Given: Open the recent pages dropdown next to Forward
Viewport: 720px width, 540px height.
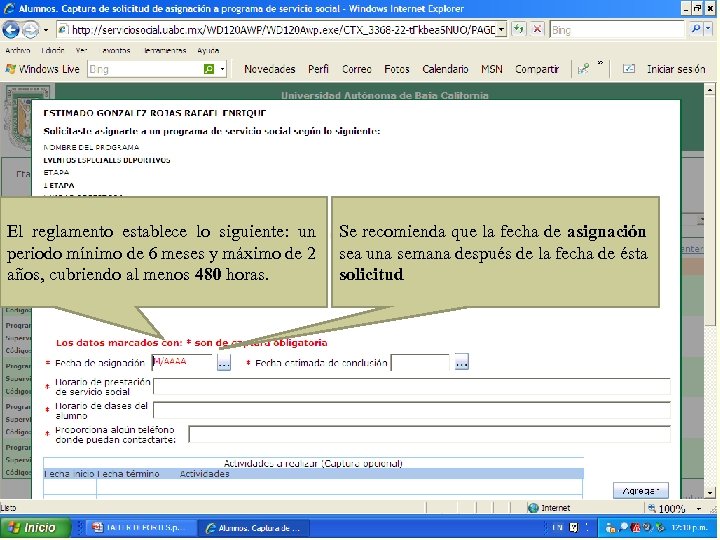Looking at the screenshot, I should point(45,30).
